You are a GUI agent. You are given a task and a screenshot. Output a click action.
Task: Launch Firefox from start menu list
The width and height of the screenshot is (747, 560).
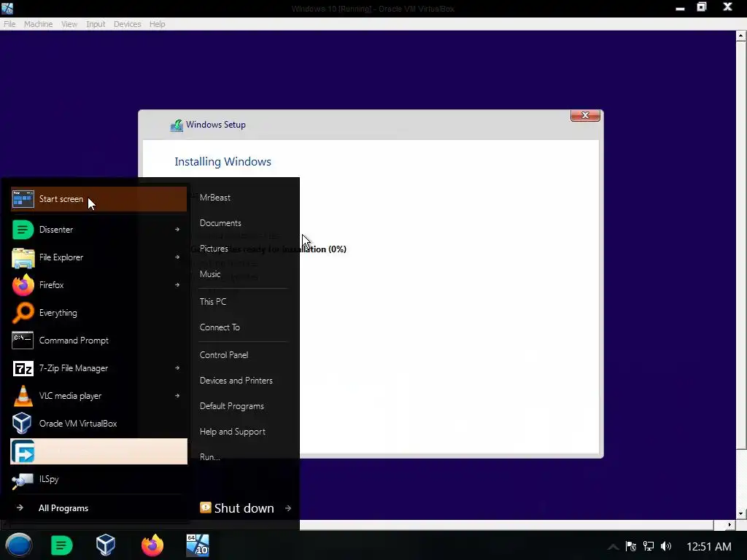click(x=98, y=285)
